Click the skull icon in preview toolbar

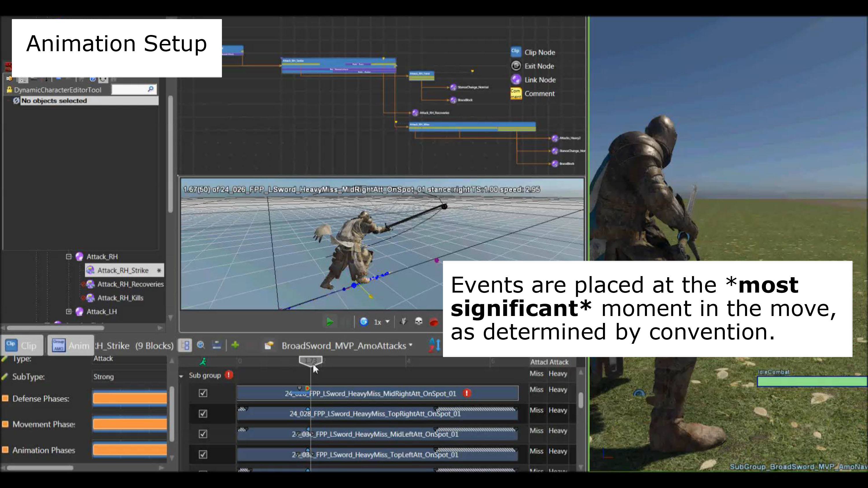tap(418, 322)
